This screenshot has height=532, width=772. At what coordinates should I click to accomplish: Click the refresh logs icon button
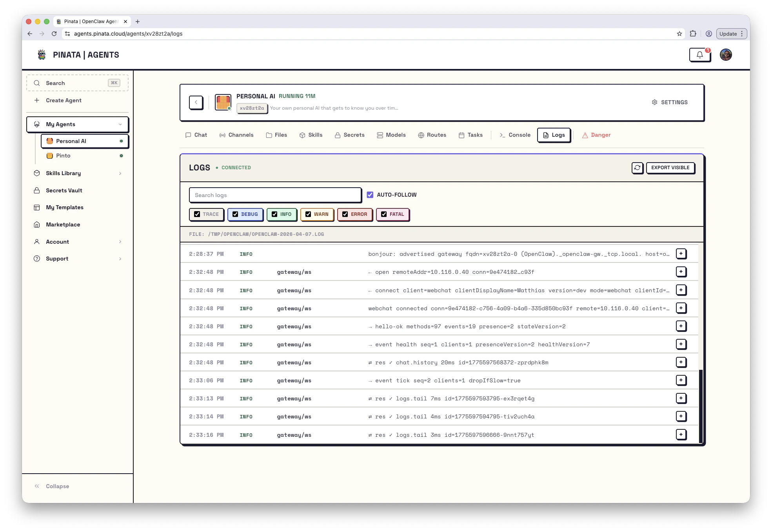pyautogui.click(x=638, y=168)
